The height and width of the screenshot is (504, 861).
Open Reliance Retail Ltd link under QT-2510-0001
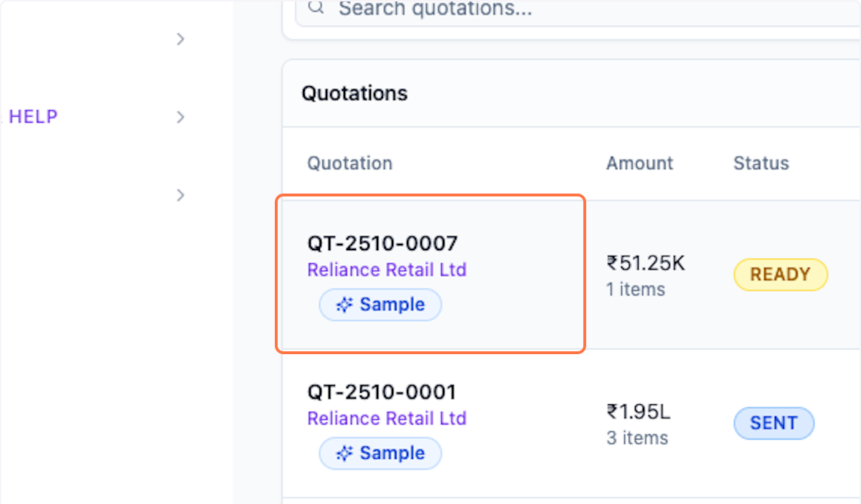(x=387, y=419)
